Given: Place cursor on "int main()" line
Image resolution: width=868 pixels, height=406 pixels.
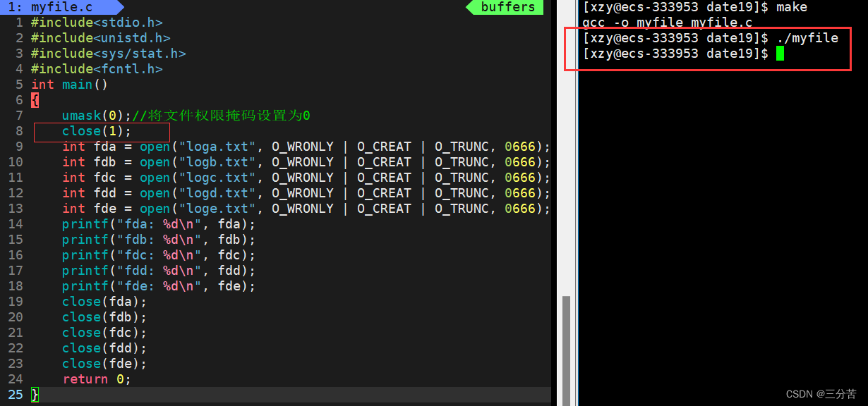Looking at the screenshot, I should click(x=70, y=85).
